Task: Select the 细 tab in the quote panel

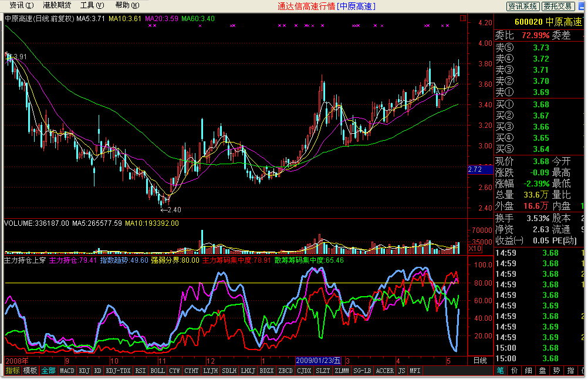Action: (528, 371)
